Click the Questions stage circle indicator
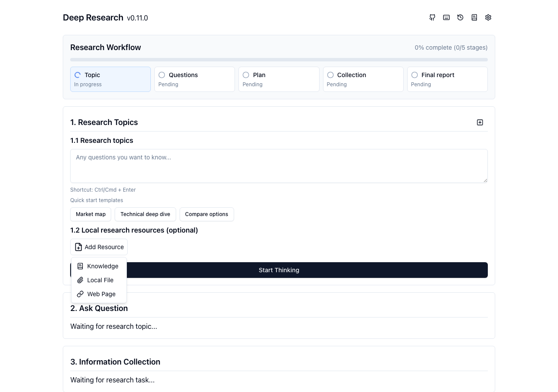This screenshot has width=558, height=392. pos(162,75)
